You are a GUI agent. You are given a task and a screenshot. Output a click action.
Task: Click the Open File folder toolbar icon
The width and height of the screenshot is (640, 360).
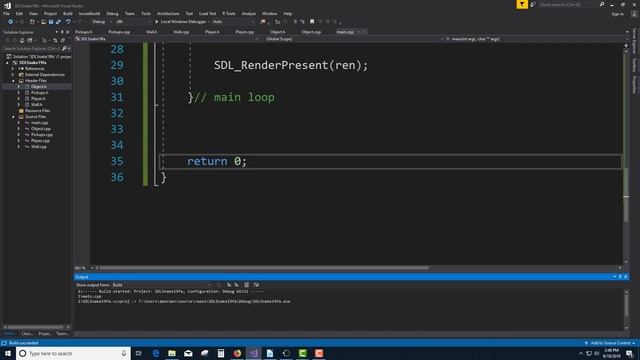point(43,22)
